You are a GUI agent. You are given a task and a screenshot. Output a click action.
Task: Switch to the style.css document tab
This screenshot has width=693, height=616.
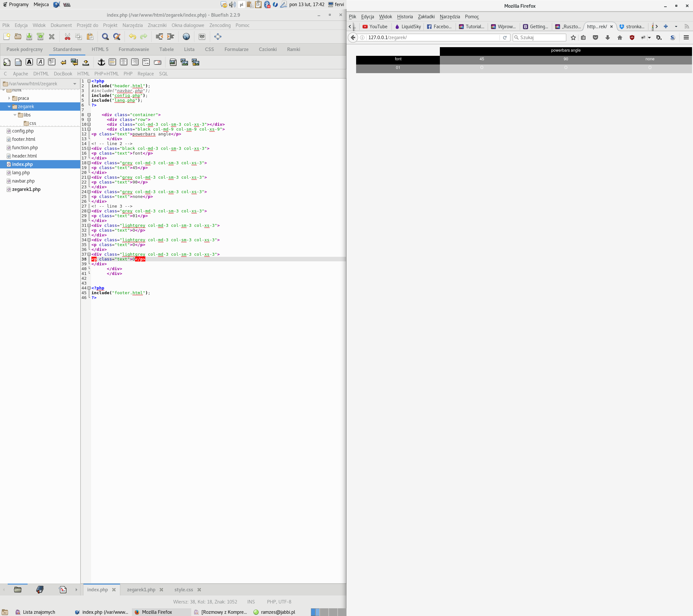(x=184, y=590)
